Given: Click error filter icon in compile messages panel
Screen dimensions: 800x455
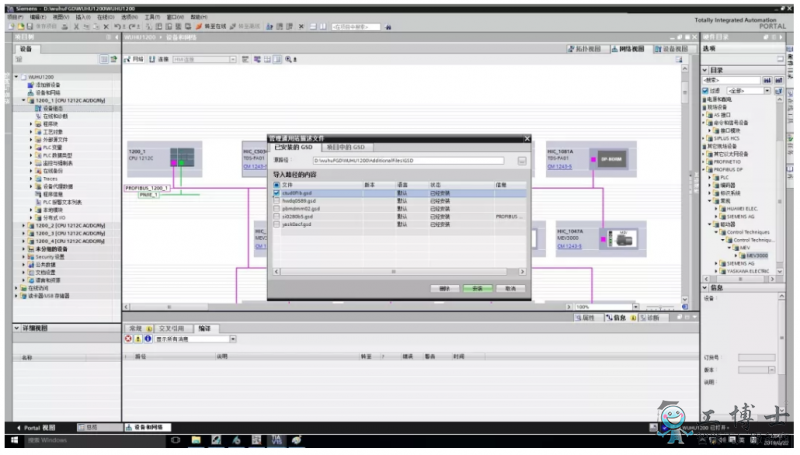Looking at the screenshot, I should pos(129,339).
